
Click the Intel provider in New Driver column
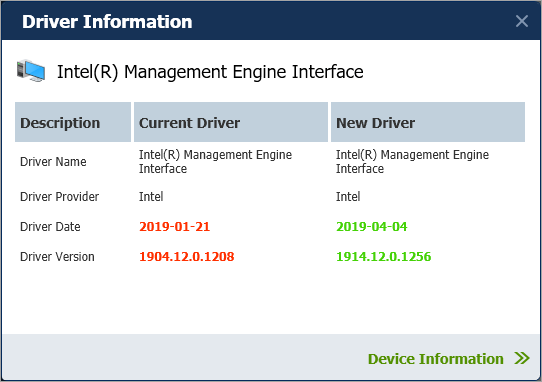coord(348,196)
